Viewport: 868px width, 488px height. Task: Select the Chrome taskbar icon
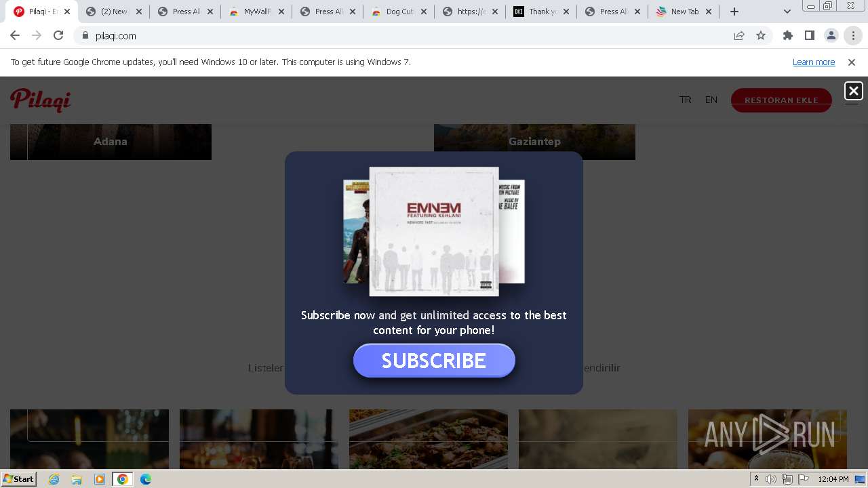[x=123, y=479]
